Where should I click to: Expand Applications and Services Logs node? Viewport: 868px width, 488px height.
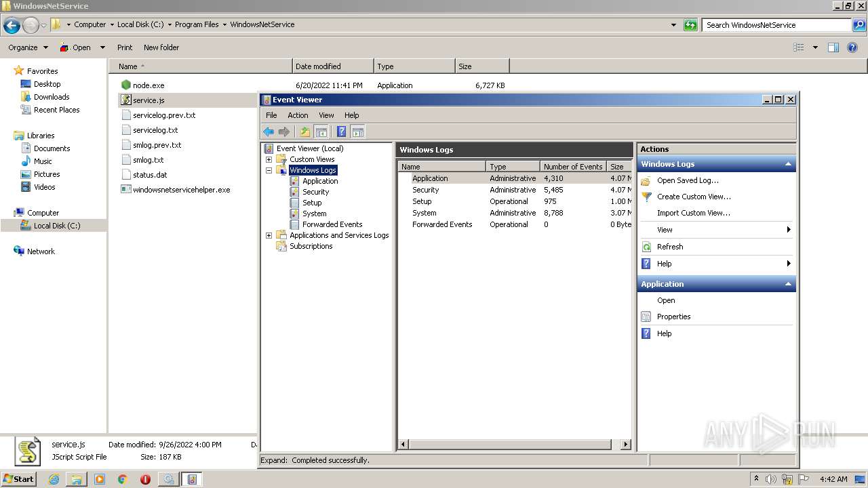pos(269,235)
